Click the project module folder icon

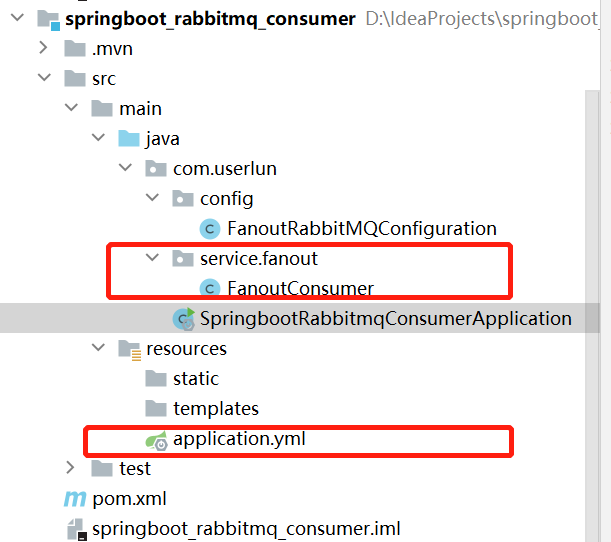tap(48, 20)
